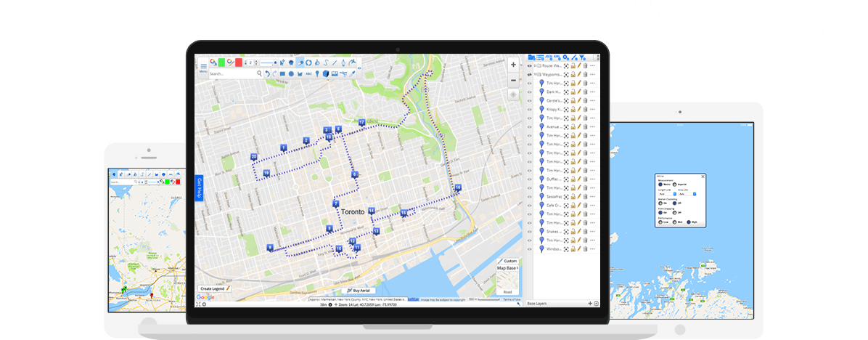Open the hamburger Menu button
This screenshot has width=868, height=340.
pos(204,68)
